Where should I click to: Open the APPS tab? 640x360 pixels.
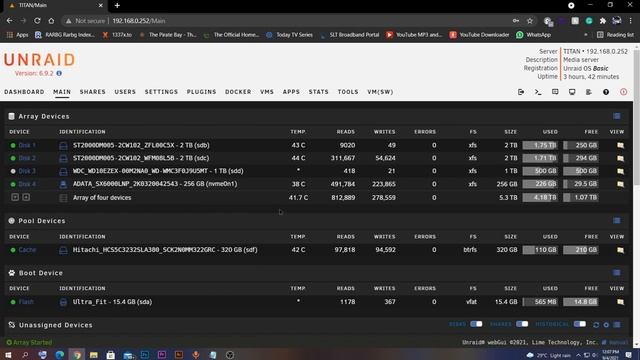(291, 92)
